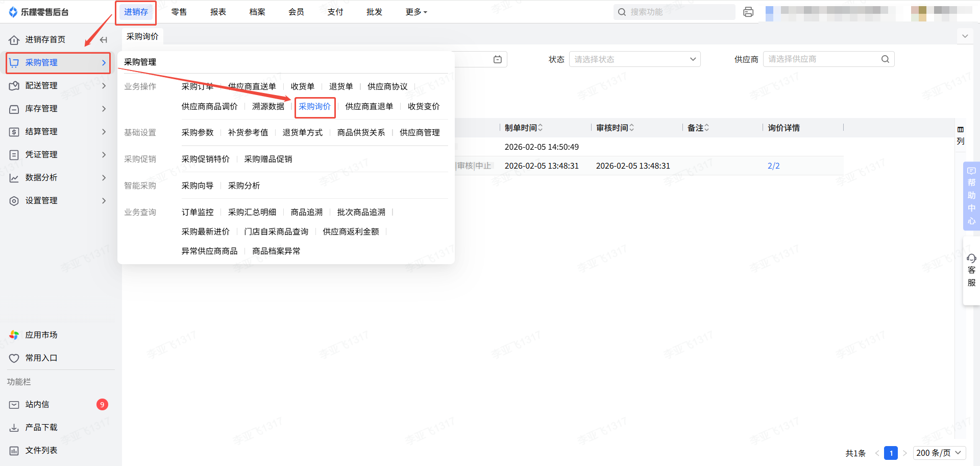The width and height of the screenshot is (980, 466).
Task: Open the 更多 top menu dropdown
Action: pyautogui.click(x=416, y=12)
